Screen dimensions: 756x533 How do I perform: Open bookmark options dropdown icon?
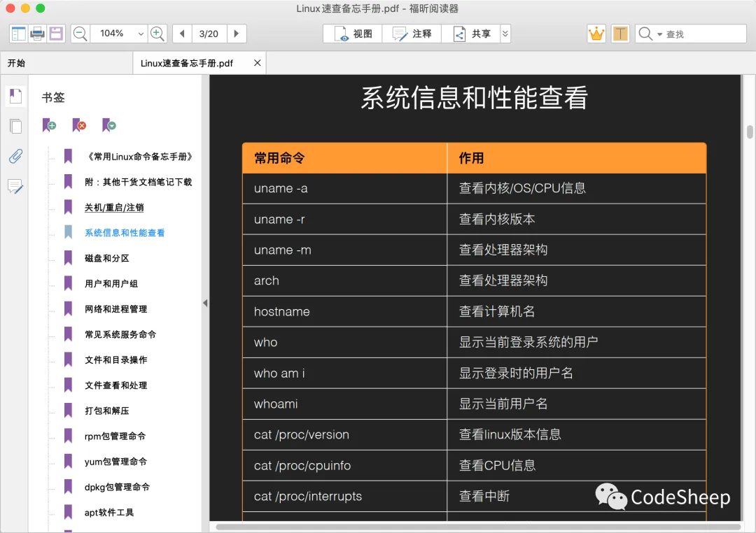coord(109,125)
